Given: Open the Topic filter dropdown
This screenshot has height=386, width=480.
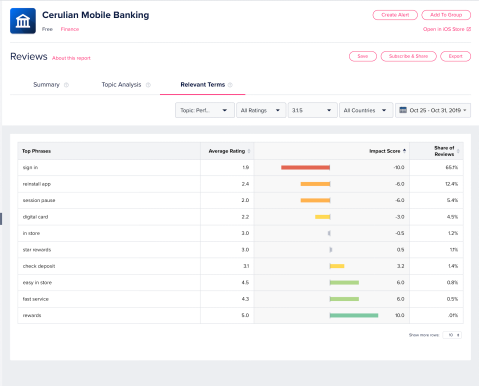Looking at the screenshot, I should [x=203, y=110].
